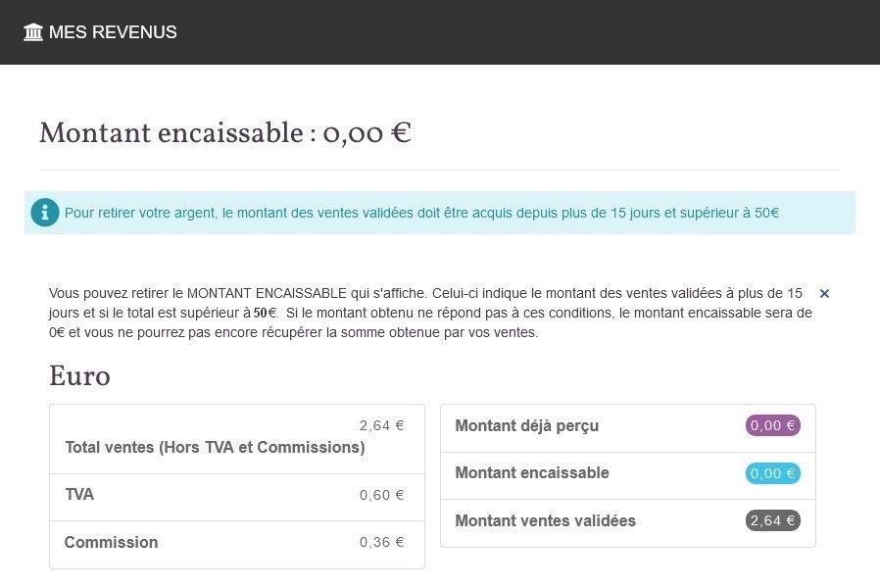The width and height of the screenshot is (880, 588).
Task: Select the Montant déjà perçu row label
Action: [x=527, y=426]
